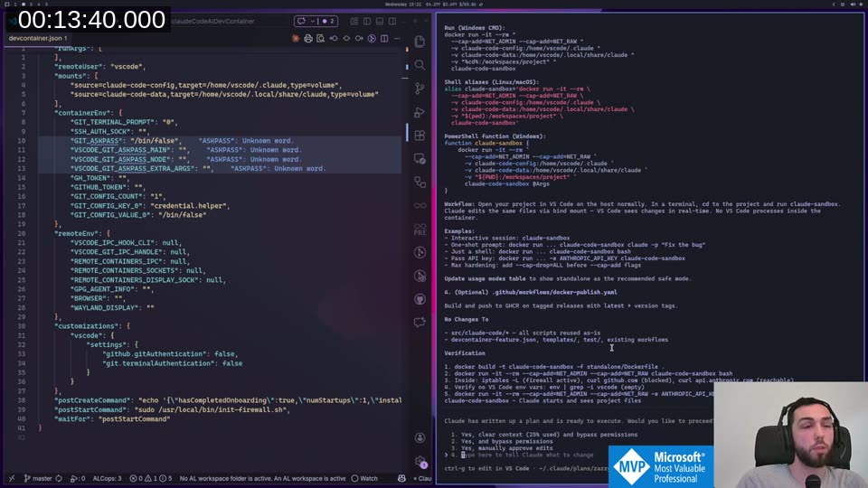The height and width of the screenshot is (488, 868).
Task: Click the remote window indicator in status bar
Action: (12, 479)
